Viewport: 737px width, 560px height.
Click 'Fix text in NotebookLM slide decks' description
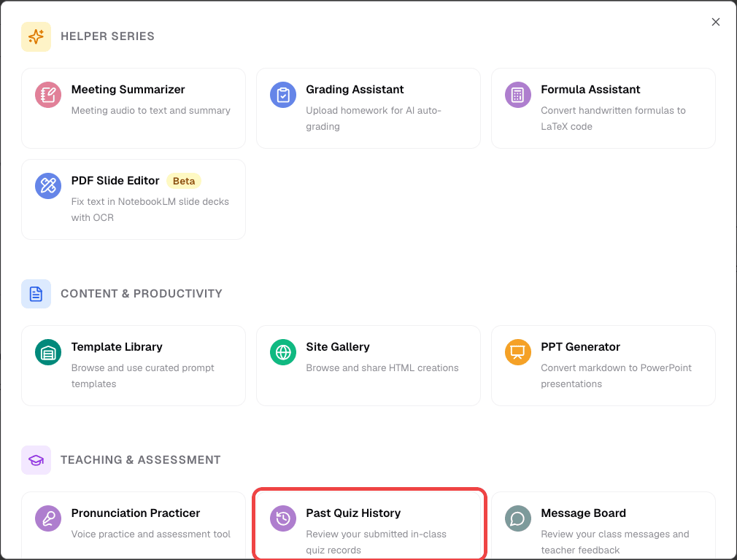150,209
